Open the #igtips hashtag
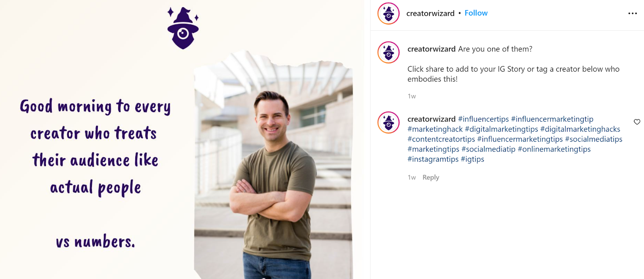Image resolution: width=644 pixels, height=279 pixels. tap(473, 159)
